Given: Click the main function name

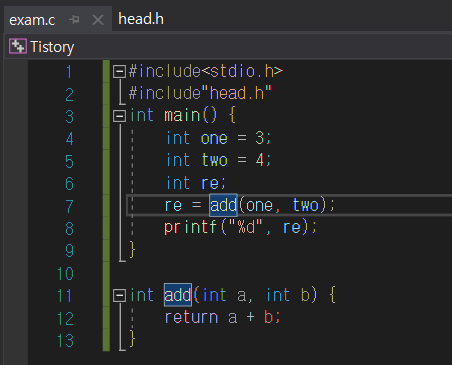Looking at the screenshot, I should pyautogui.click(x=182, y=115).
